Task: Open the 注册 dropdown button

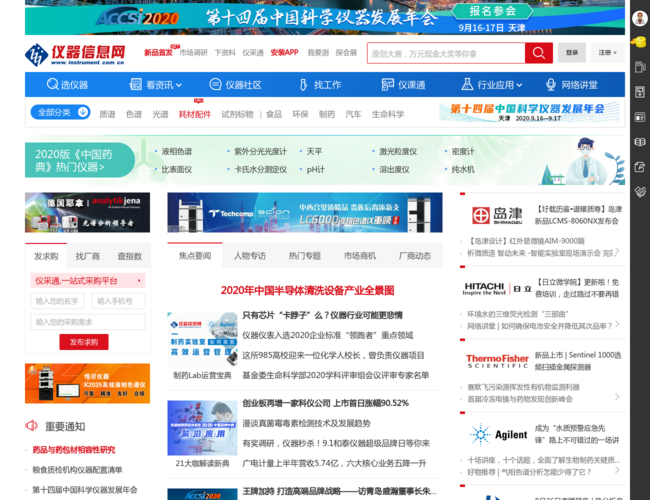Action: coord(607,53)
